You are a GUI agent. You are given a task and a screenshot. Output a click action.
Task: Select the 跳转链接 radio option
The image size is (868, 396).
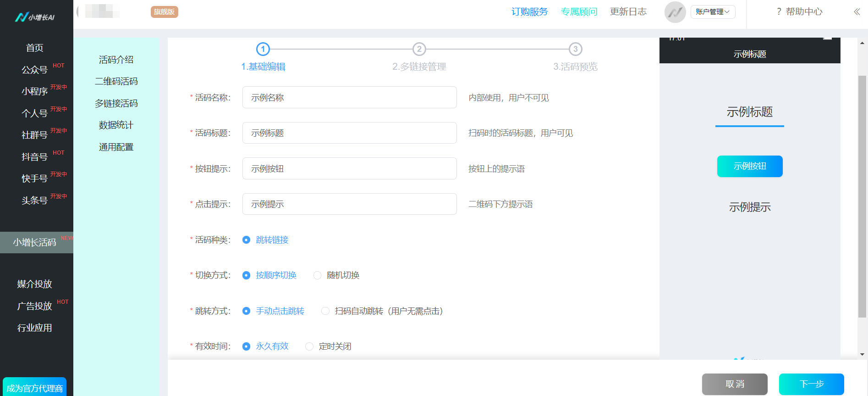(x=247, y=240)
